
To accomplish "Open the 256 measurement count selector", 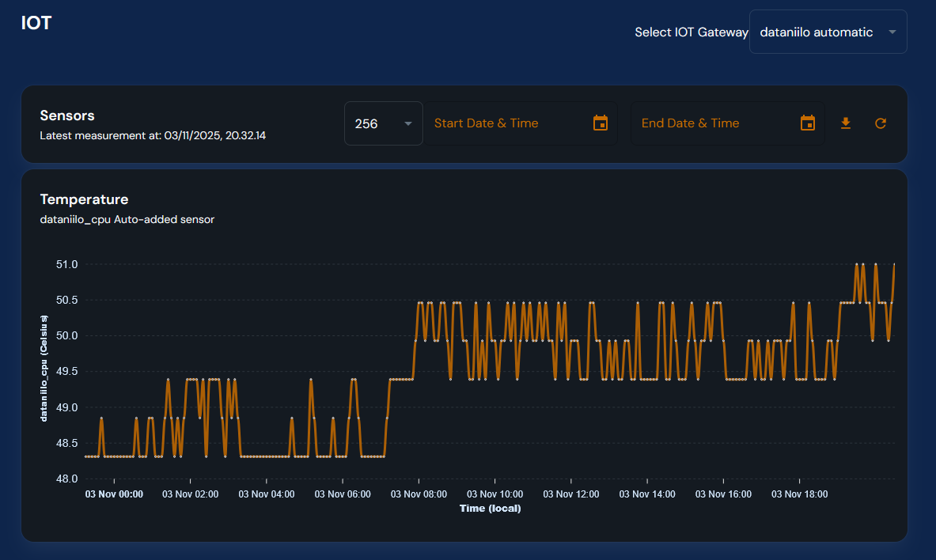I will (x=372, y=123).
